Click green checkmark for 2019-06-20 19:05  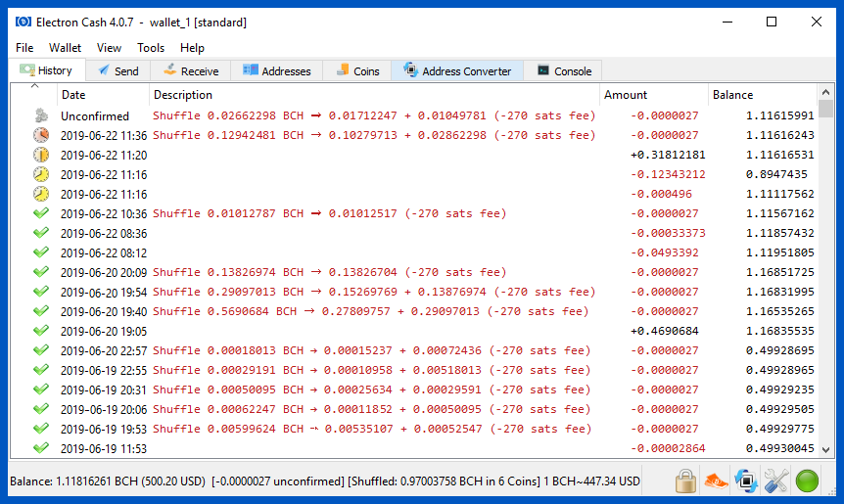click(41, 330)
